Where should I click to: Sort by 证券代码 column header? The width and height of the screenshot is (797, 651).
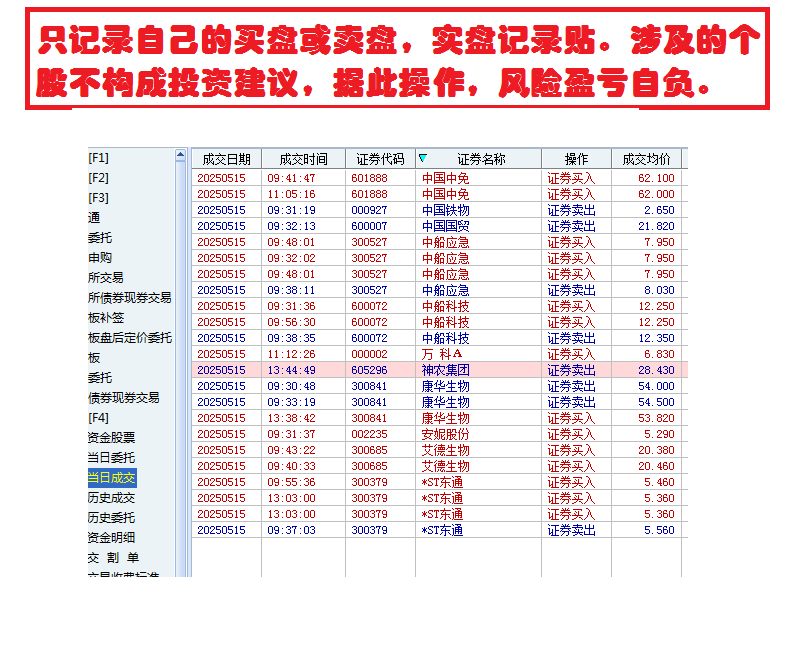pos(380,159)
